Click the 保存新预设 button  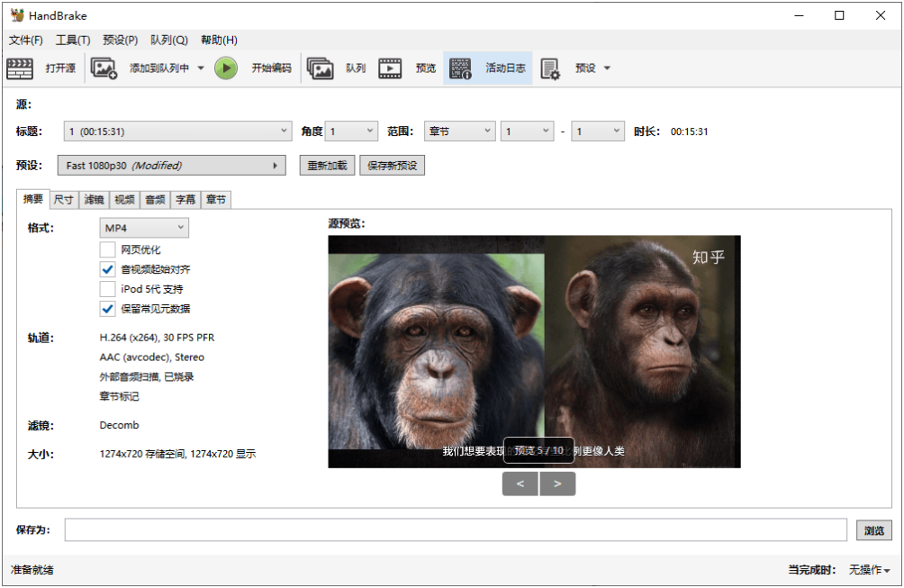392,166
